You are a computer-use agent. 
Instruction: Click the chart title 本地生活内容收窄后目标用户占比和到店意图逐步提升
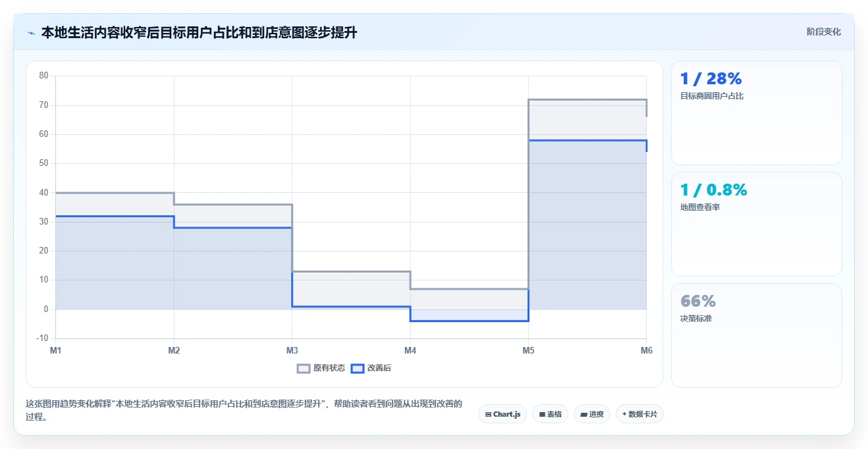199,32
